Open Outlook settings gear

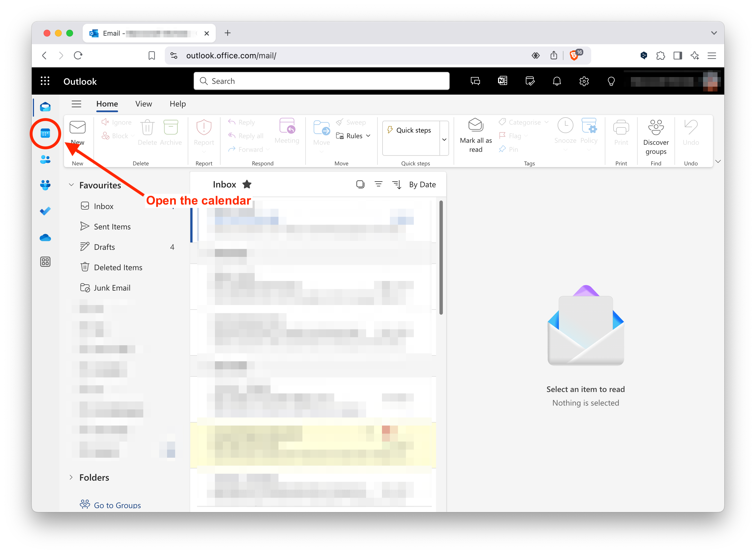(x=584, y=81)
